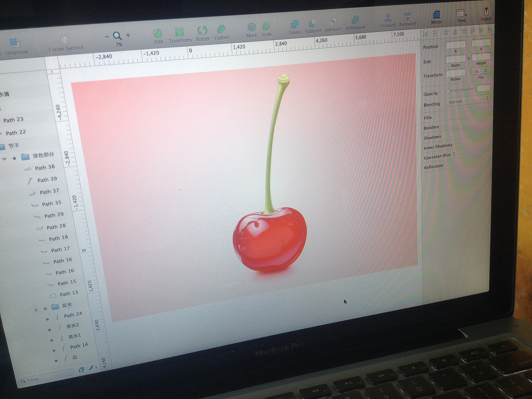This screenshot has height=399, width=532.
Task: Toggle the size proportions lock
Action: coord(468,58)
